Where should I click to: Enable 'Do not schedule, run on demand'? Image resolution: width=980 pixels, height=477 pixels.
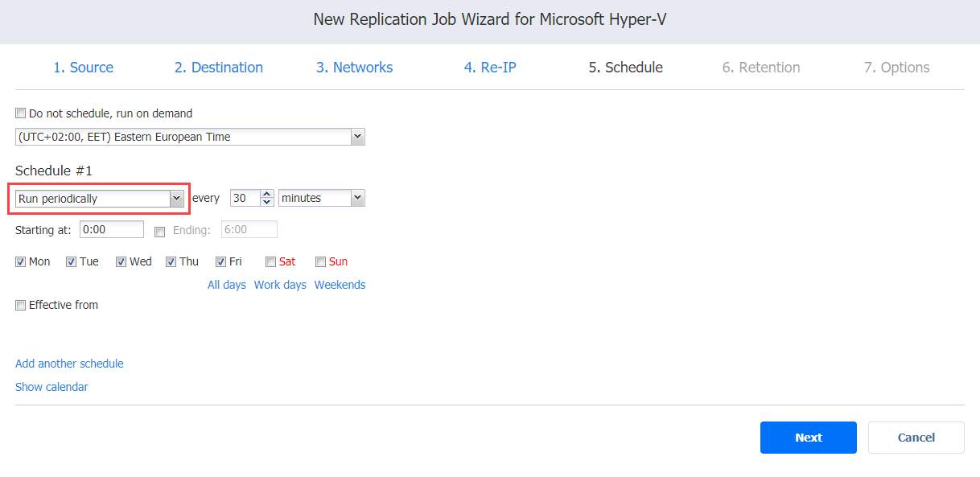21,113
